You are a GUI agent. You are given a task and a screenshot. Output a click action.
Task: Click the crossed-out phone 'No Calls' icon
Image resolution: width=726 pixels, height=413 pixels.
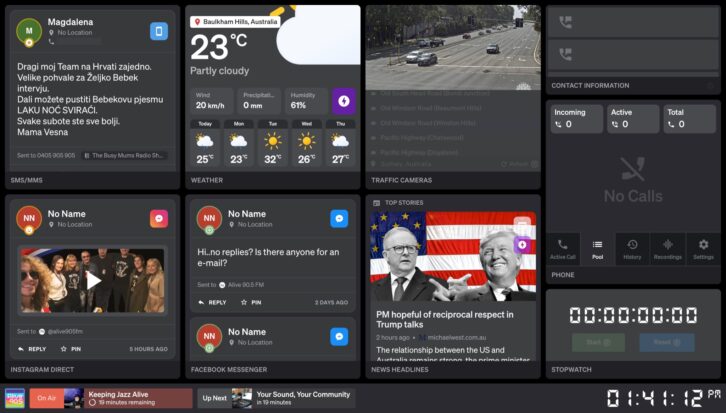click(x=632, y=168)
